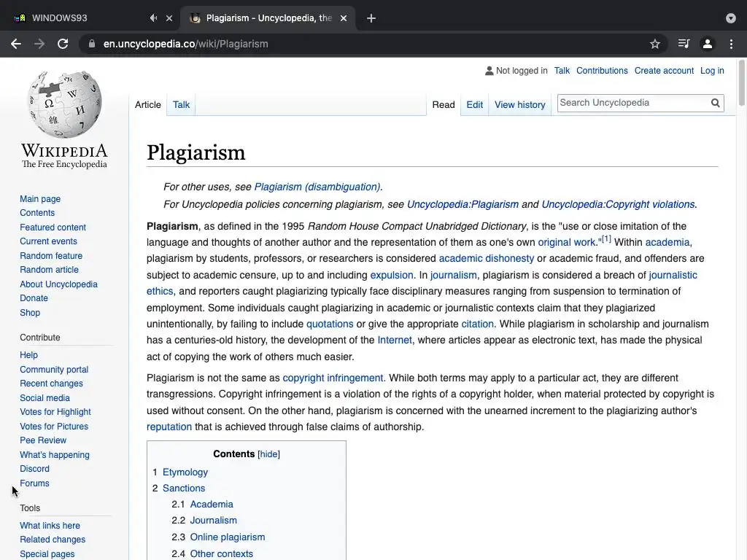Open Random article
This screenshot has height=560, width=747.
pyautogui.click(x=49, y=270)
